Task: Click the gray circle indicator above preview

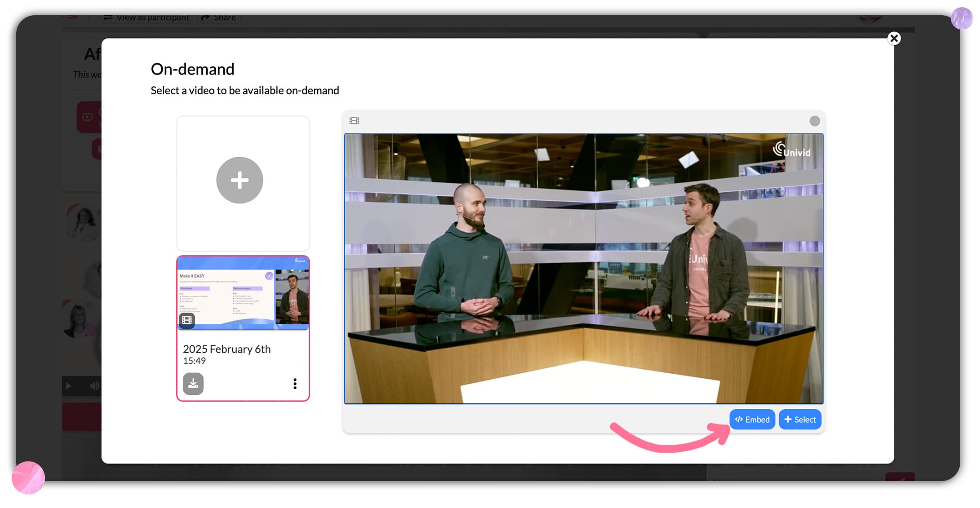Action: 814,121
